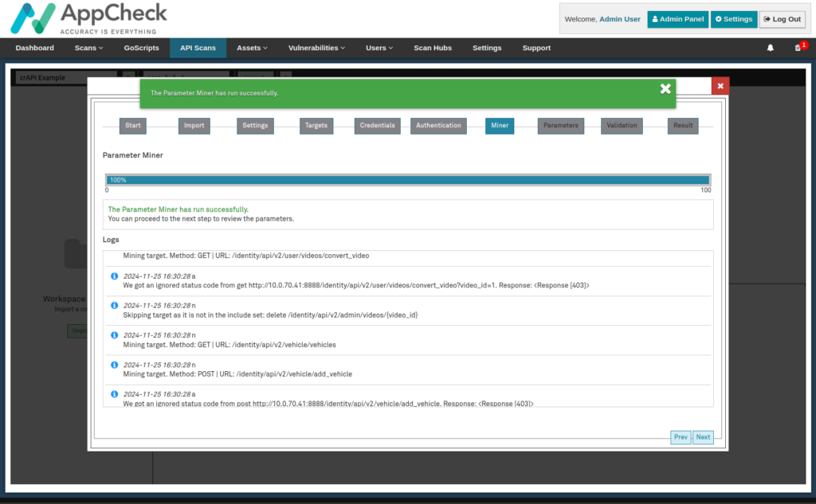Dismiss the green success banner with X
Viewport: 816px width, 504px height.
(x=665, y=88)
